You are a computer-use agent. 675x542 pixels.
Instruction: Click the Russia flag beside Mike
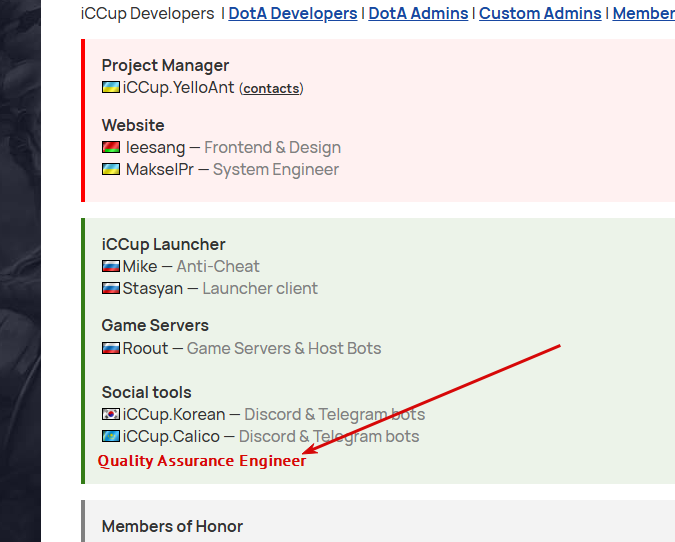(x=111, y=266)
